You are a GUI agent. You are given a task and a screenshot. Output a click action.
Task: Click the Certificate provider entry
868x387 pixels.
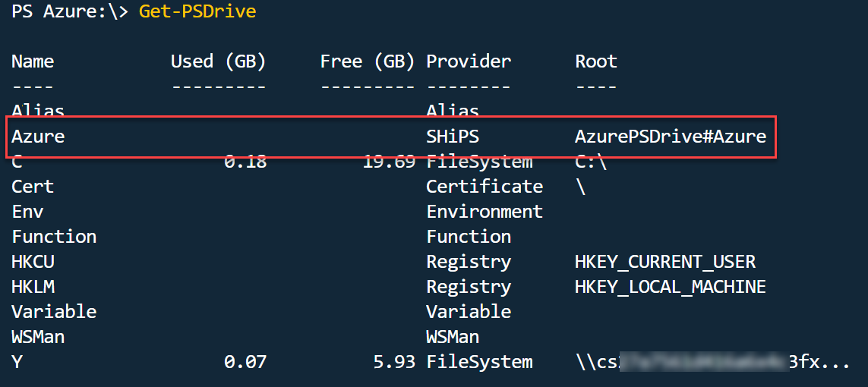coord(485,187)
